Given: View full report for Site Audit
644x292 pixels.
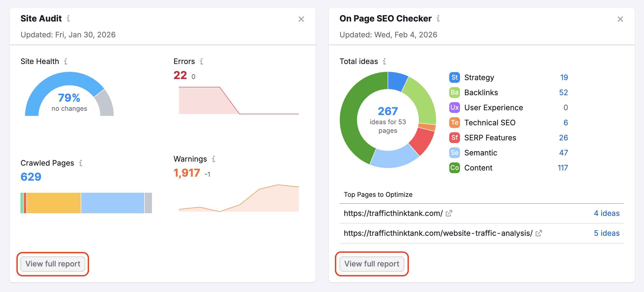Looking at the screenshot, I should [53, 264].
